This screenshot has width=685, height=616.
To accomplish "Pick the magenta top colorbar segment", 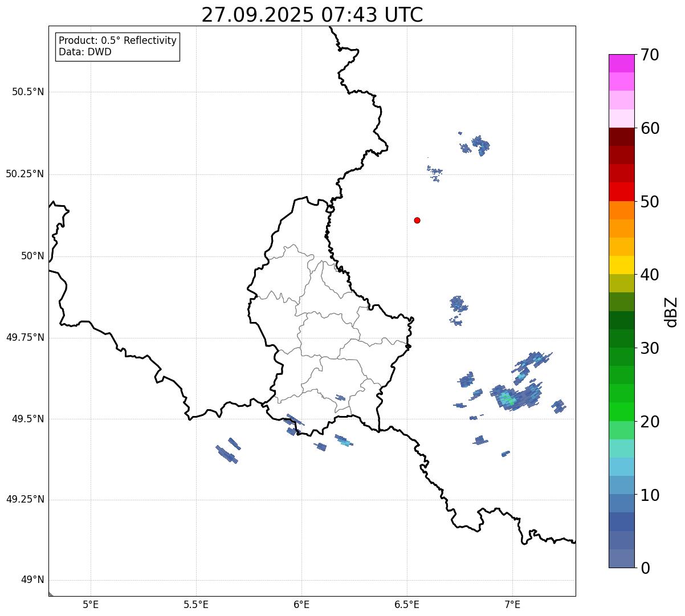I will coord(621,63).
